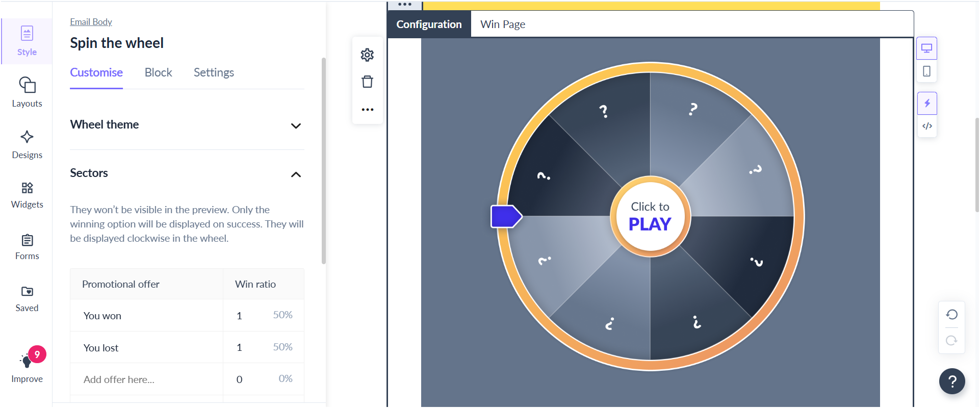980x408 pixels.
Task: Select the Configuration tab
Action: (x=429, y=24)
